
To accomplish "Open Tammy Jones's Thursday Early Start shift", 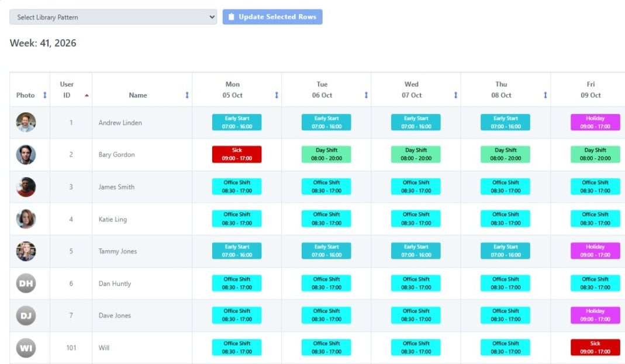I will pos(505,251).
